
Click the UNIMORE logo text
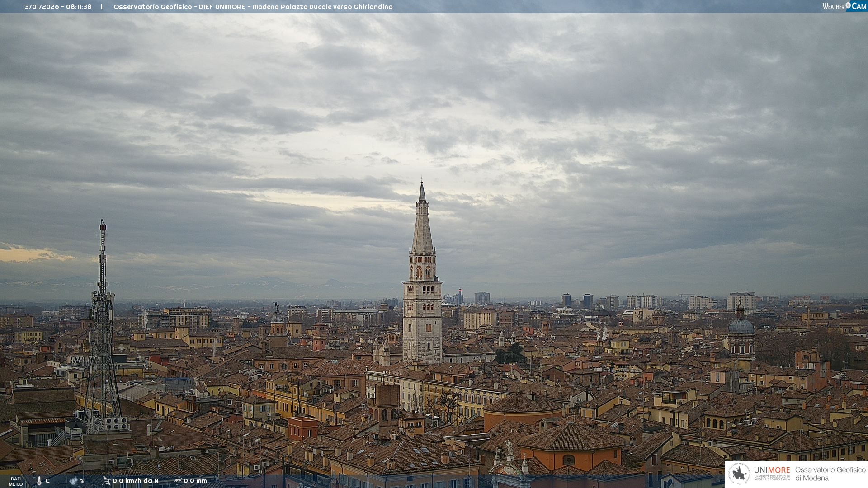[772, 470]
